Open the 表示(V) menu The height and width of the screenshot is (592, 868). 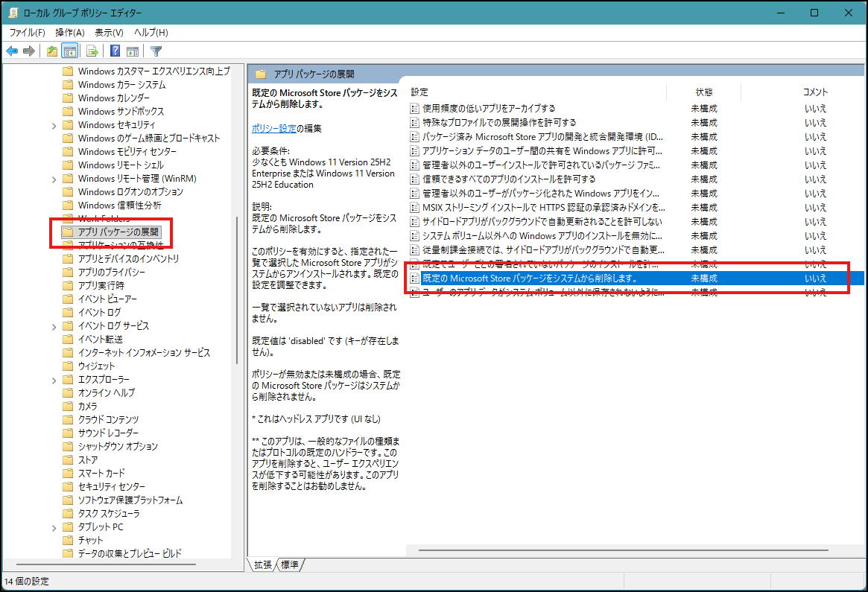click(x=109, y=33)
